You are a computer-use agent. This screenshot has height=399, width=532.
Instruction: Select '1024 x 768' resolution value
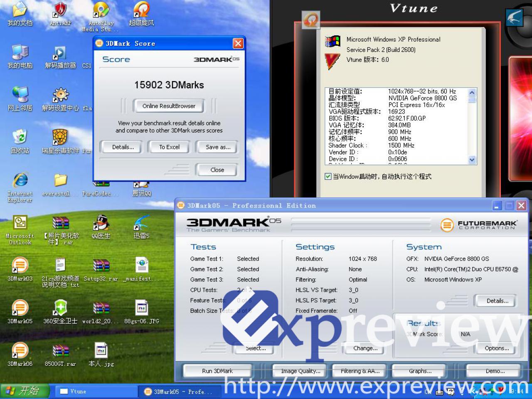(x=362, y=259)
